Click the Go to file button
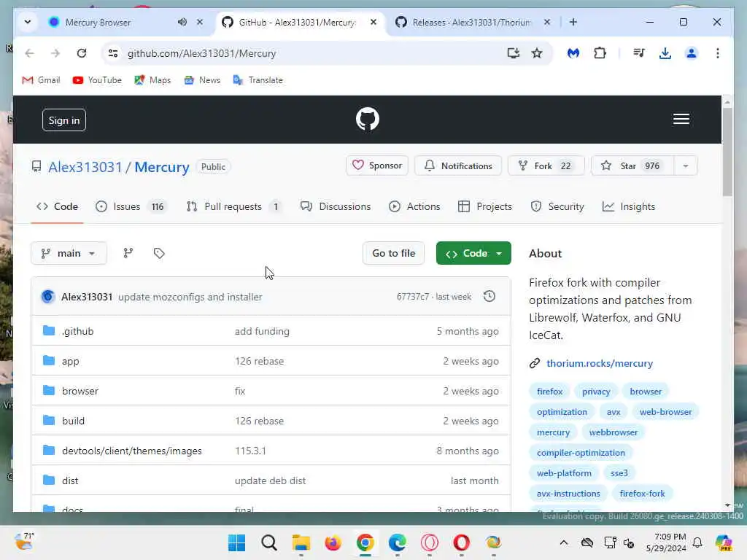Image resolution: width=747 pixels, height=560 pixels. [x=393, y=253]
